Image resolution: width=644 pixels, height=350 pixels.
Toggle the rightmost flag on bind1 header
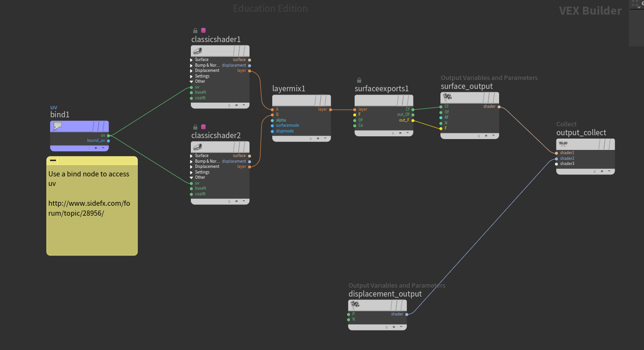[104, 126]
